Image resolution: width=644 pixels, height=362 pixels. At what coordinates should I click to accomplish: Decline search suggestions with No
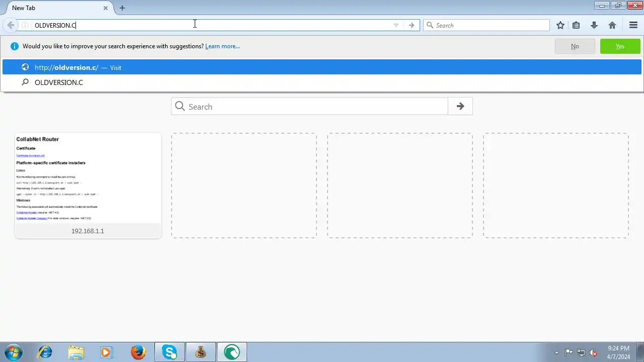click(x=575, y=46)
